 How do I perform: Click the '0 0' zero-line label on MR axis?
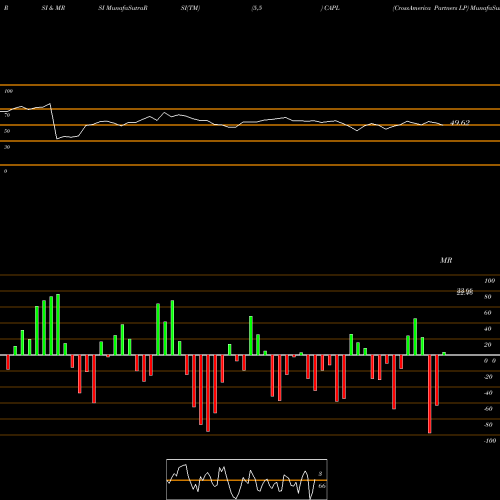click(x=490, y=361)
